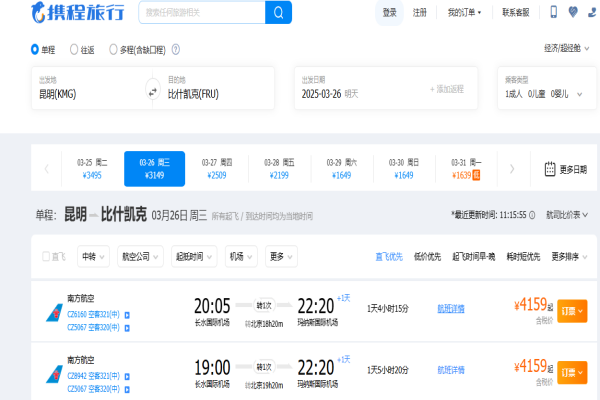Click the blue magnifier search button
Viewport: 600px width, 400px height.
[279, 13]
